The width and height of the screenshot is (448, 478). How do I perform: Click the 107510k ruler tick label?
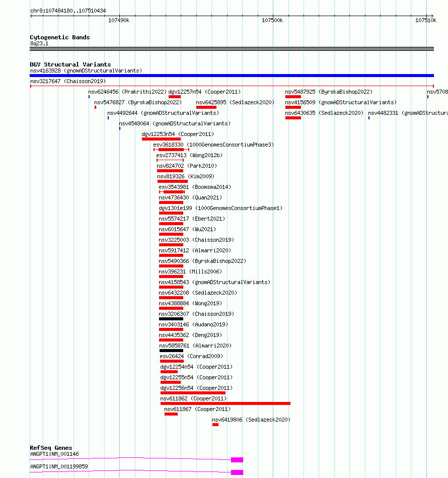[x=426, y=21]
